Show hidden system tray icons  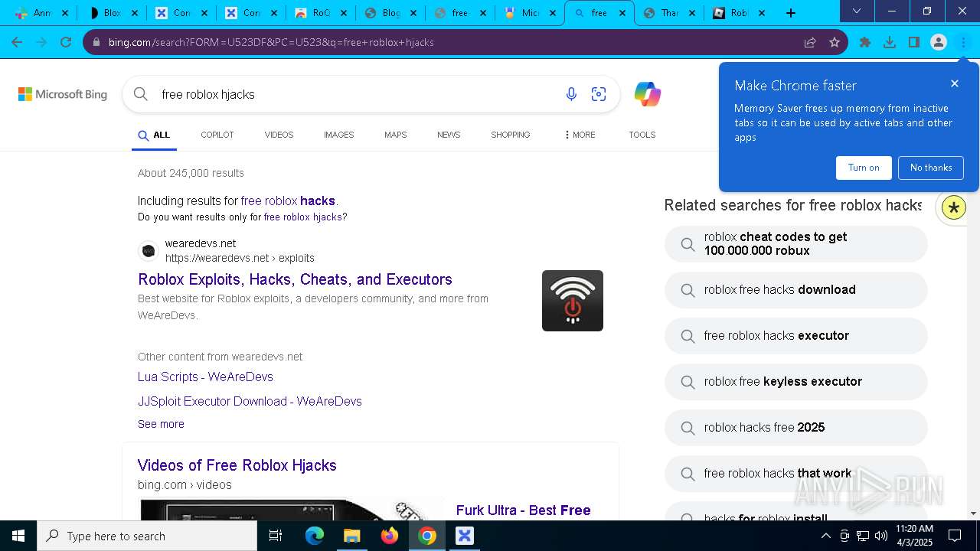point(825,536)
